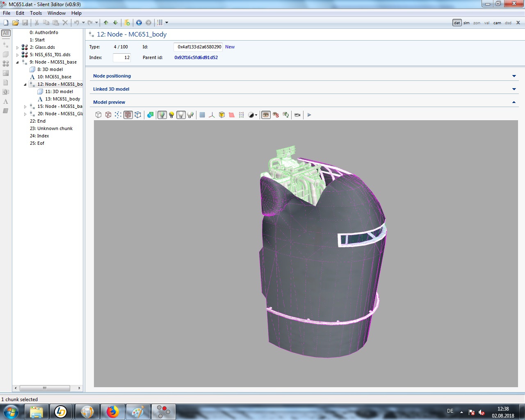Click the blue back navigation arrow
This screenshot has height=420, width=525.
tap(139, 23)
